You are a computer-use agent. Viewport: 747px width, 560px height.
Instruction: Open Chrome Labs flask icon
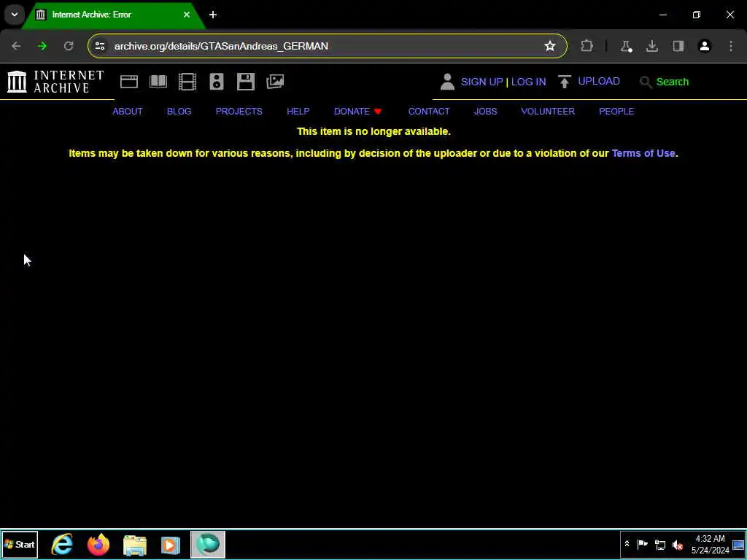625,46
